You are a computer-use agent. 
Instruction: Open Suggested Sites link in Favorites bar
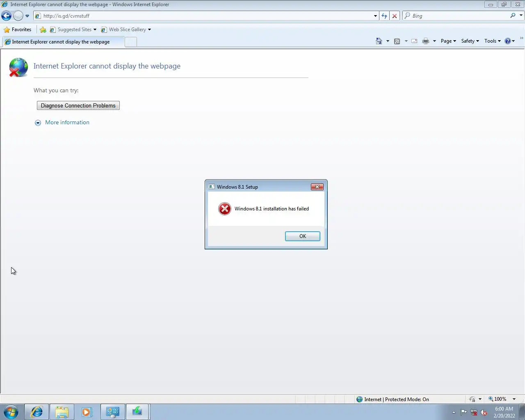(73, 30)
